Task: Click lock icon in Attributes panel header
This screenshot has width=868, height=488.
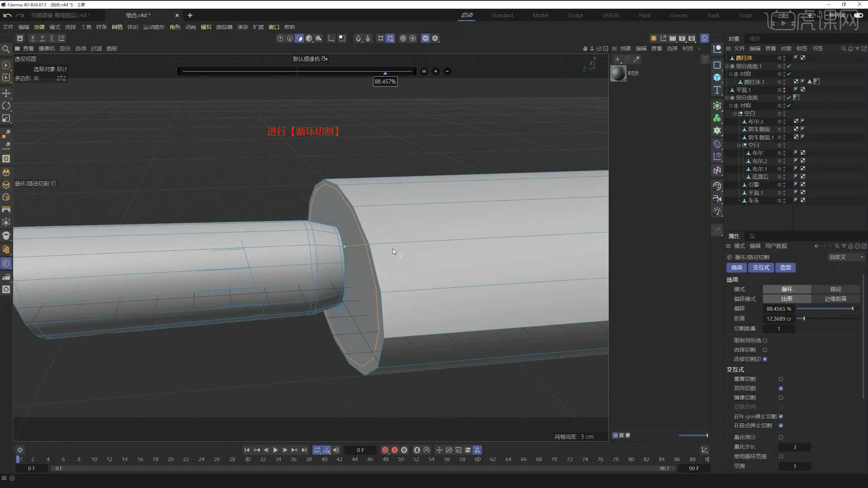Action: tap(850, 246)
